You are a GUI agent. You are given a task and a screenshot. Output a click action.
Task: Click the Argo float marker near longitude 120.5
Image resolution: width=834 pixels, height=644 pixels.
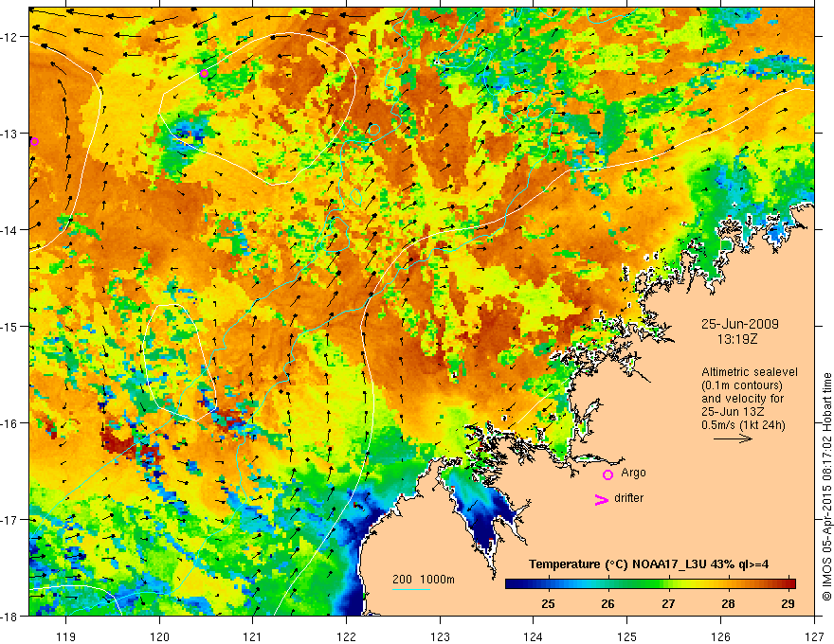click(205, 73)
